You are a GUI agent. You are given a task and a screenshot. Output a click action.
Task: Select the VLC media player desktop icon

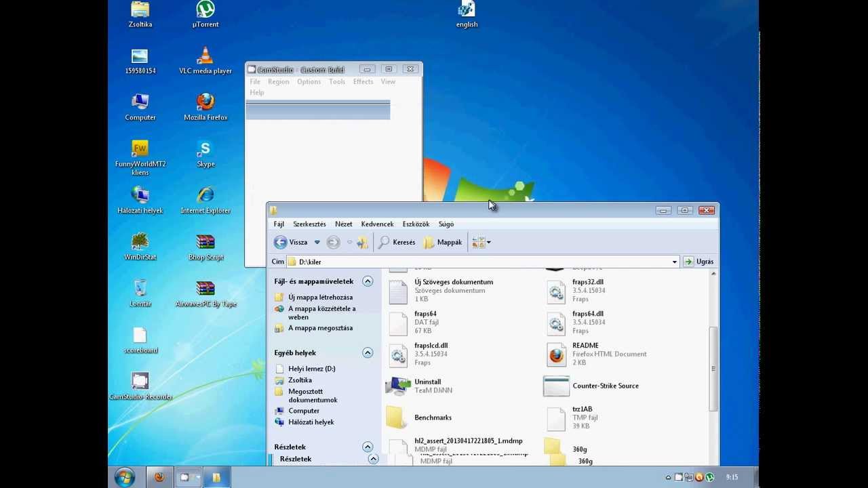[205, 55]
